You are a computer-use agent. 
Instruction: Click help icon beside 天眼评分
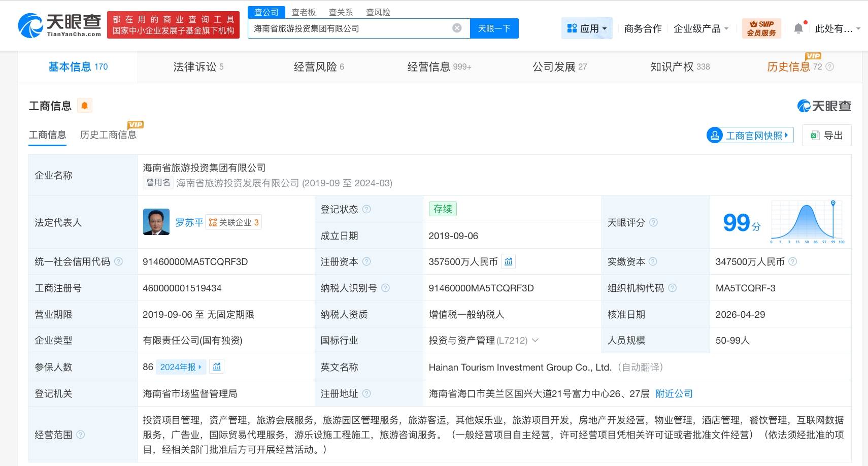tap(654, 222)
